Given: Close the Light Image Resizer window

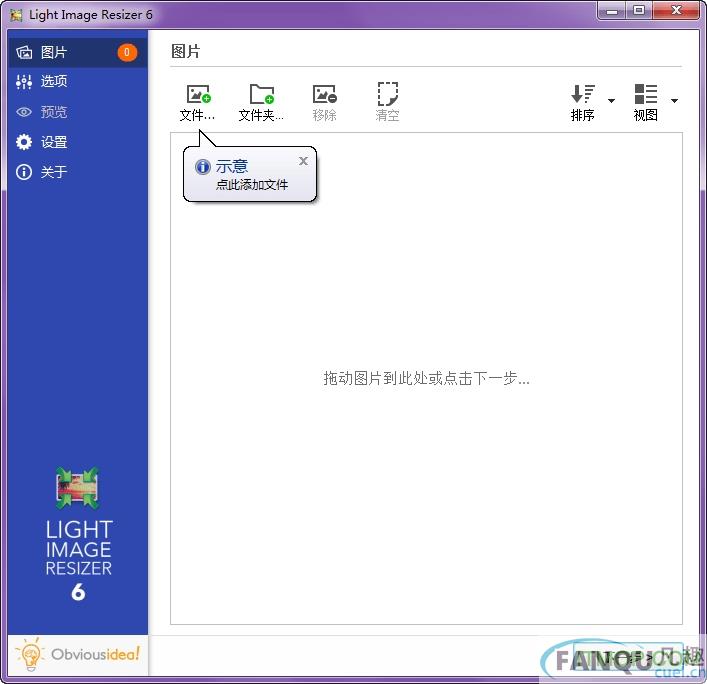Looking at the screenshot, I should click(675, 11).
